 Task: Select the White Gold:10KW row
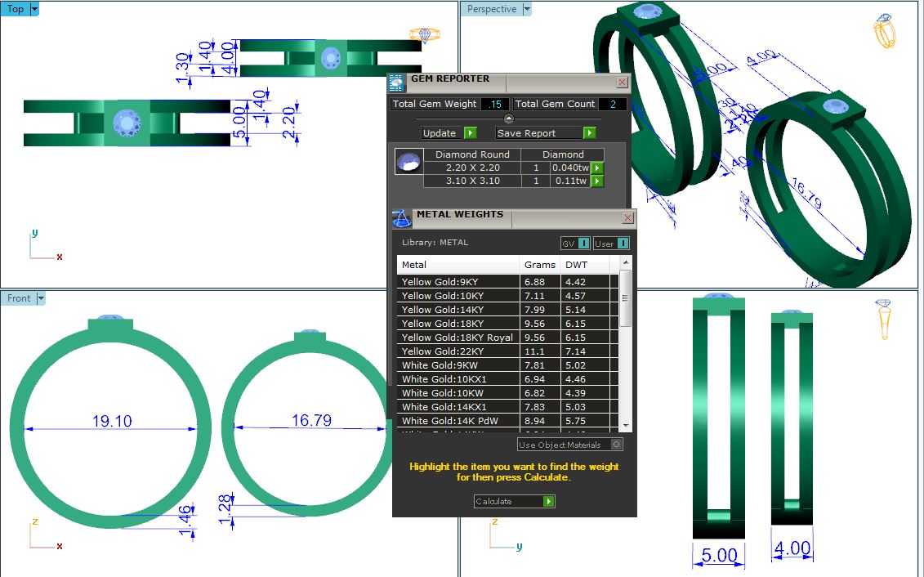point(458,393)
